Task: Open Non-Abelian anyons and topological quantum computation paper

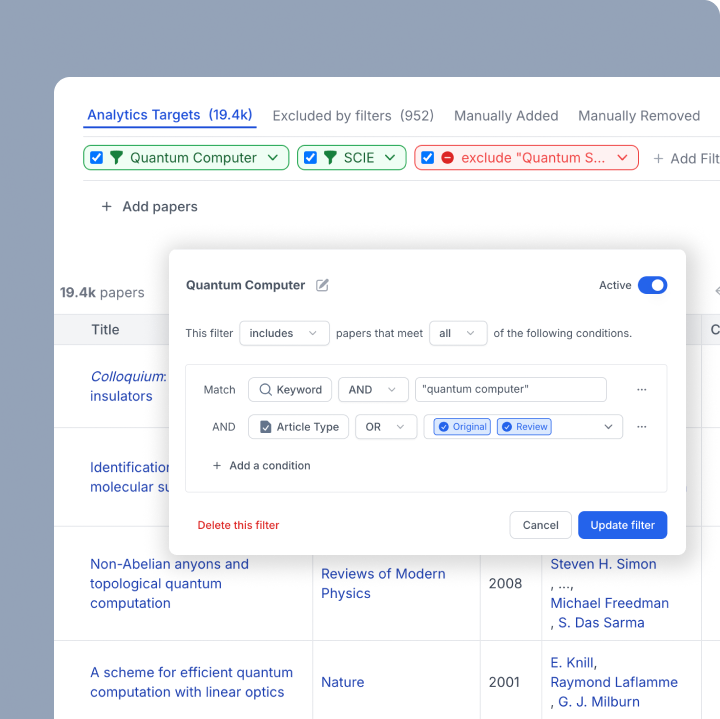Action: [169, 584]
